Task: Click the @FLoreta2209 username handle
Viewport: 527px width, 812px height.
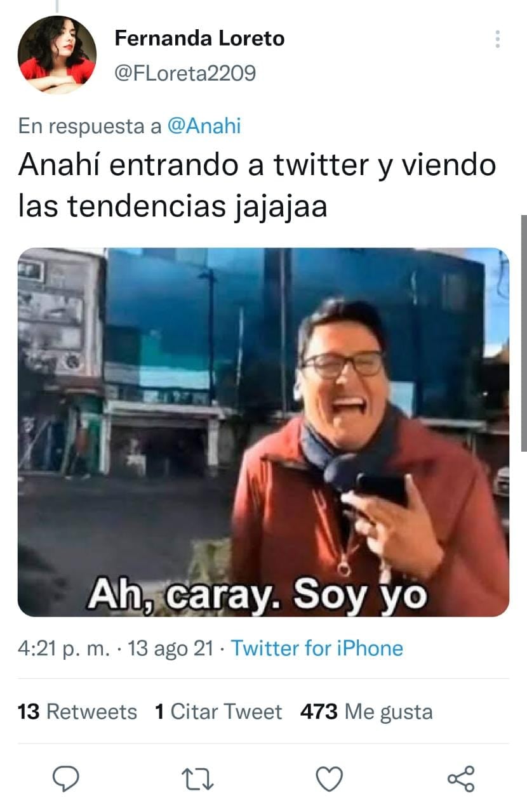Action: [185, 74]
